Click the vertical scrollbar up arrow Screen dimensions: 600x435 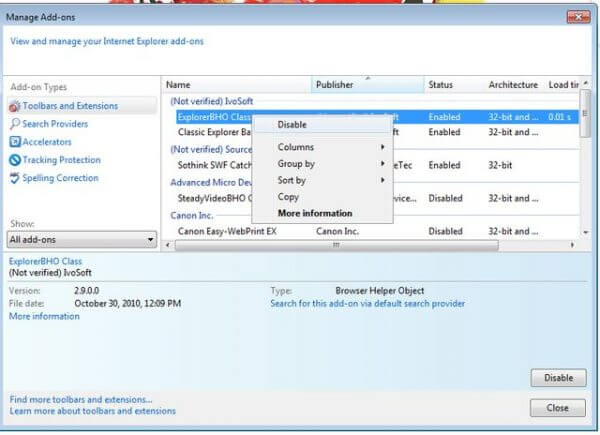(x=585, y=83)
